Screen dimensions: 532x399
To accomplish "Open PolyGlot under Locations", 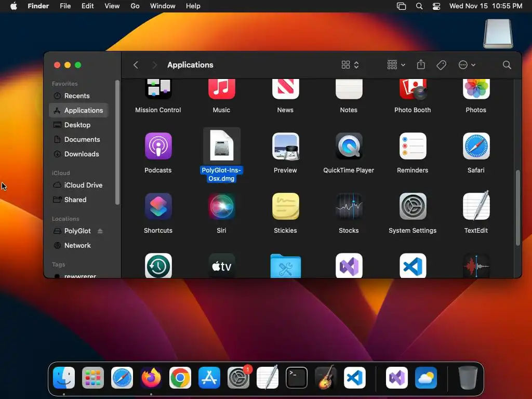I will coord(77,231).
